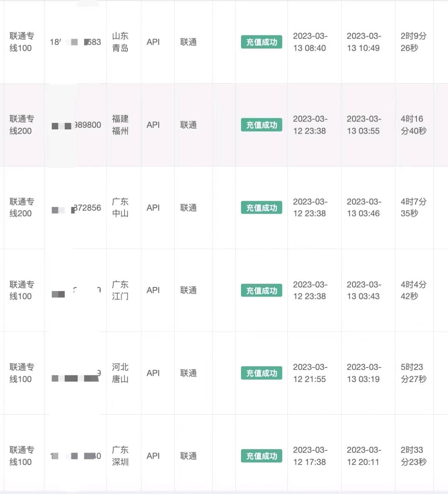Click 联通专线100 in the 山东青岛 row
Screen dimensions: 448x494
pyautogui.click(x=22, y=42)
